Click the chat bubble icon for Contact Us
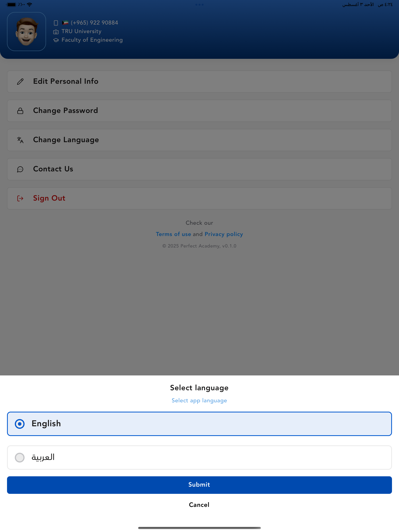Image resolution: width=399 pixels, height=532 pixels. click(20, 169)
